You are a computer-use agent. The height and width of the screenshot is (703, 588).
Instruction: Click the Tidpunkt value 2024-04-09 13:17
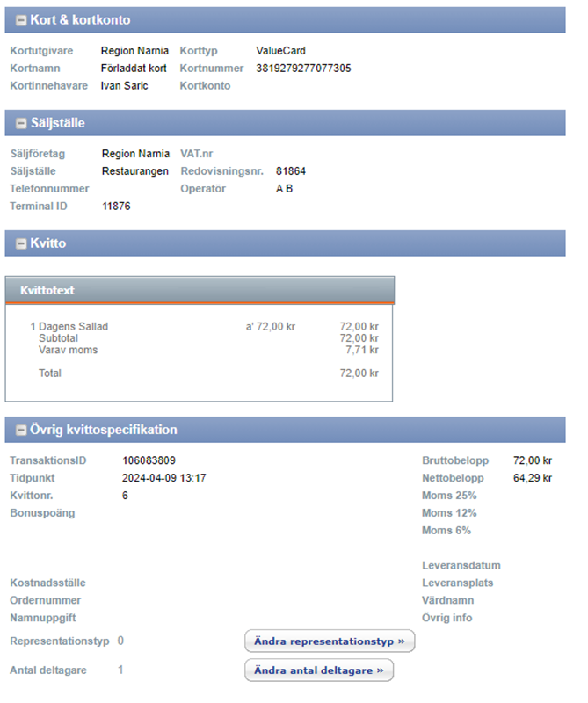click(163, 478)
